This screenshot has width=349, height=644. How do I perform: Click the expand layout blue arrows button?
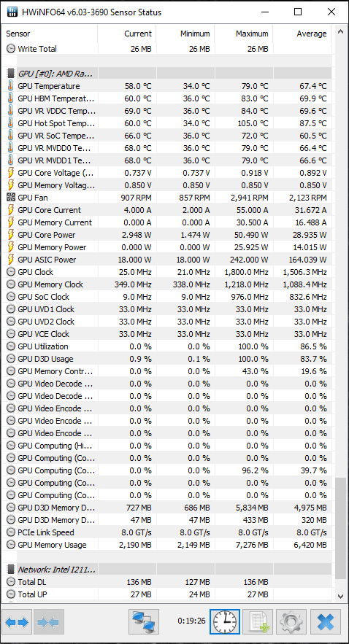coord(18,622)
